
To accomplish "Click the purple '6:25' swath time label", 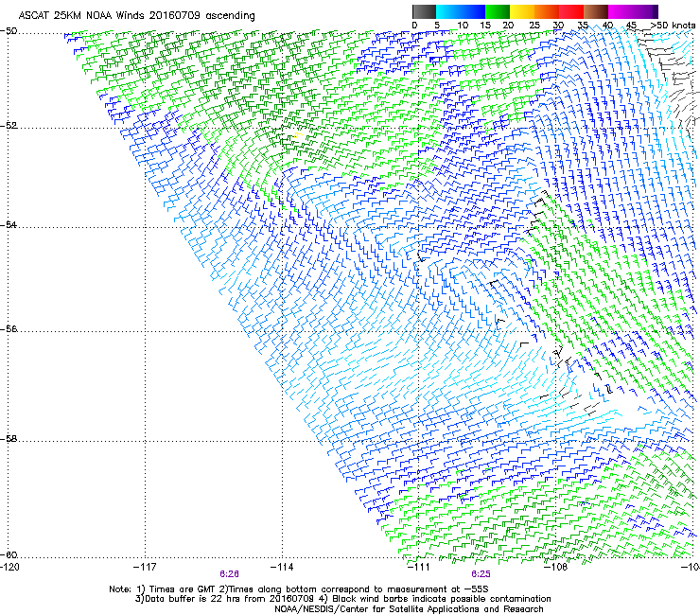I will (x=481, y=574).
